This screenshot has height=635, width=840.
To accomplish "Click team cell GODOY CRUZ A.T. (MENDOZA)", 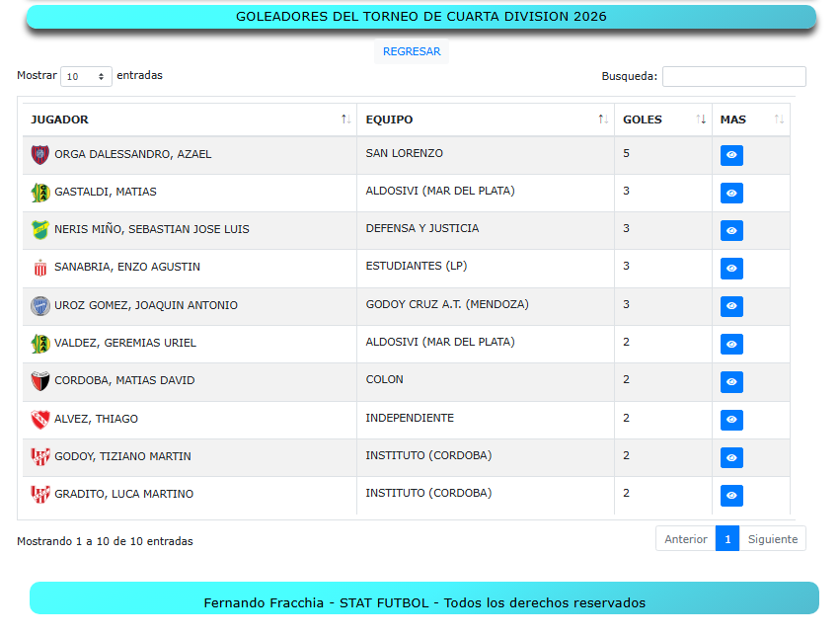I will (x=447, y=304).
